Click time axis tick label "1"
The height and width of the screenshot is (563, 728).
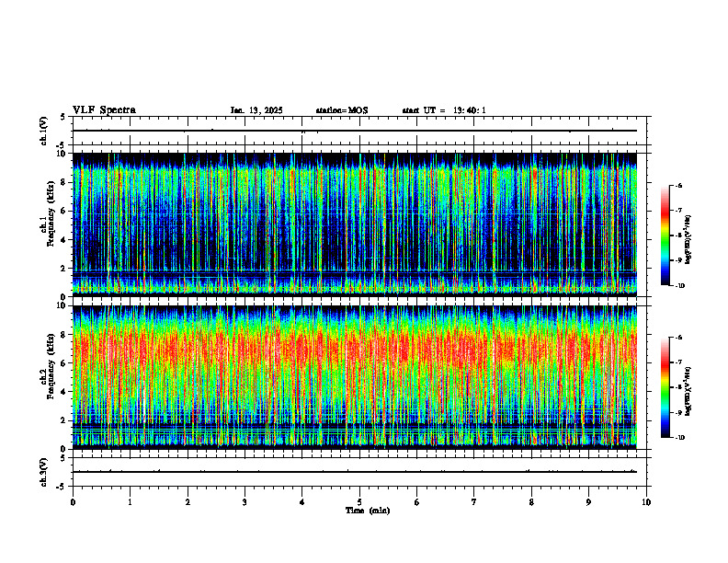coord(131,502)
